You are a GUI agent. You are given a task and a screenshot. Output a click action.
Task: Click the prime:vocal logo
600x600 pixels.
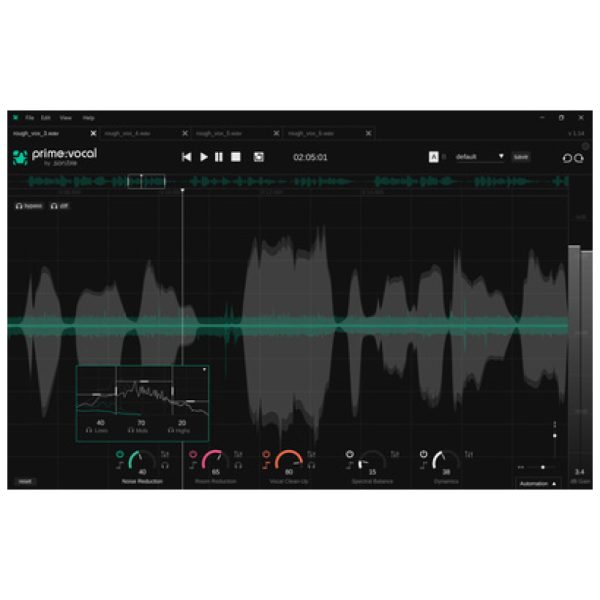pos(47,156)
